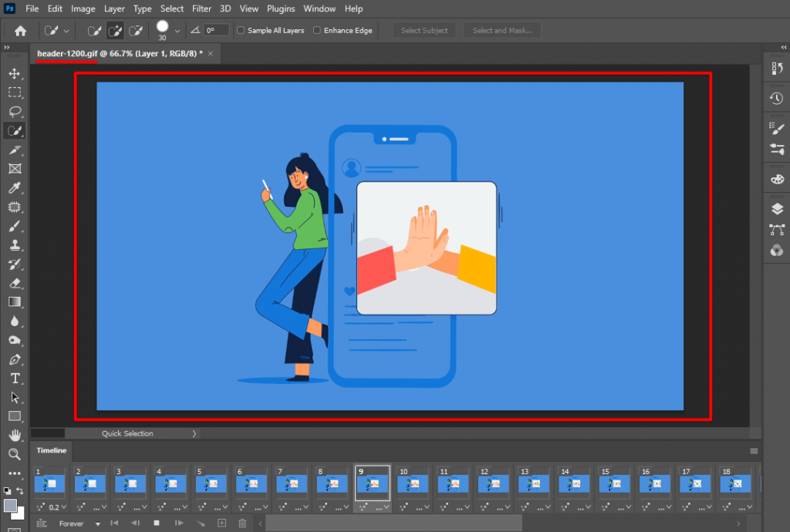The width and height of the screenshot is (790, 532).
Task: Delete selected frame with trash icon
Action: click(242, 524)
